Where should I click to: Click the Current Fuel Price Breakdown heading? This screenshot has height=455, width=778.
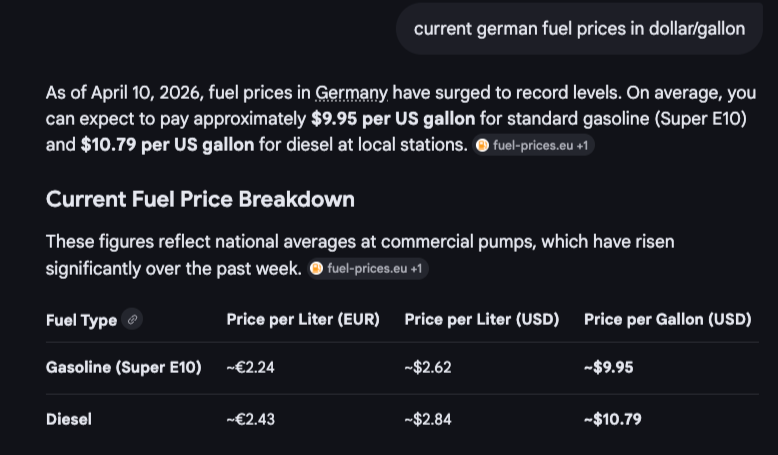pyautogui.click(x=200, y=199)
